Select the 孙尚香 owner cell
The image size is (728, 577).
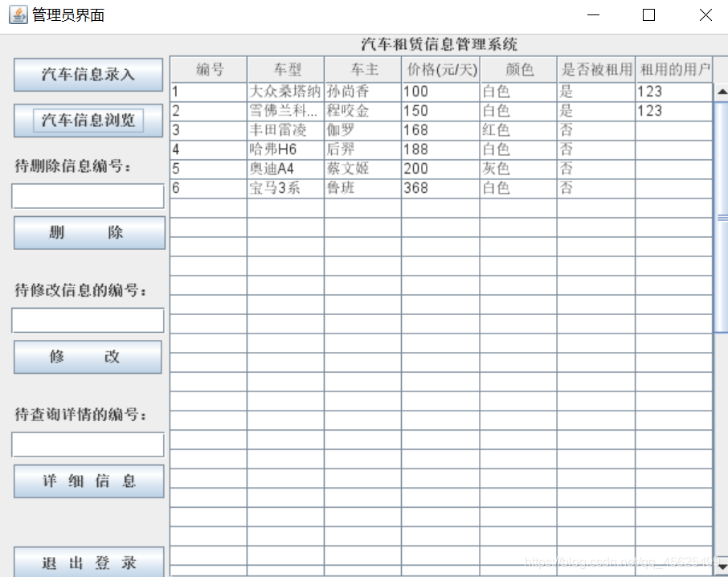pos(362,92)
